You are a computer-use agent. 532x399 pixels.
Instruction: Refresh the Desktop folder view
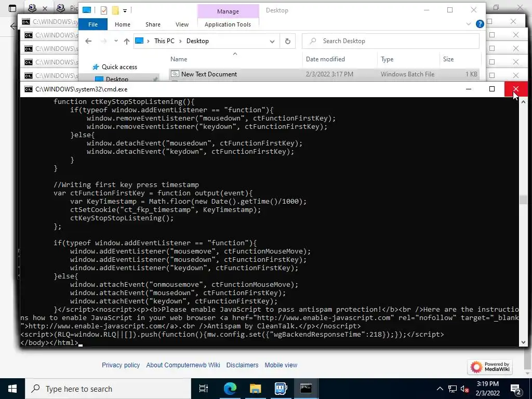(288, 42)
